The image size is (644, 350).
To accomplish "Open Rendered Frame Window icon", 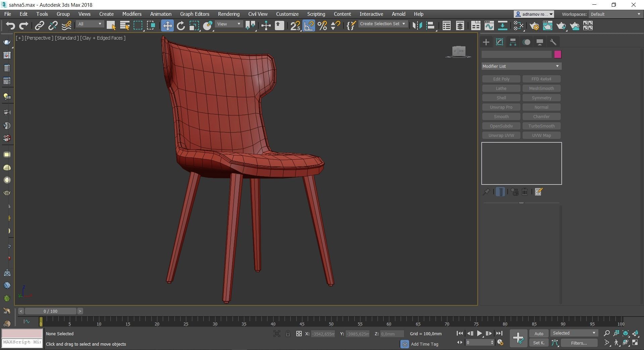I will [548, 26].
